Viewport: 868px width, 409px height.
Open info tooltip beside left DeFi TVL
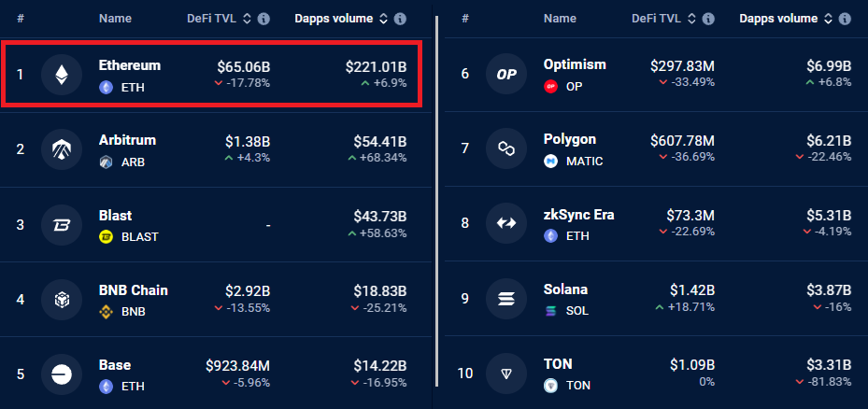click(x=263, y=19)
